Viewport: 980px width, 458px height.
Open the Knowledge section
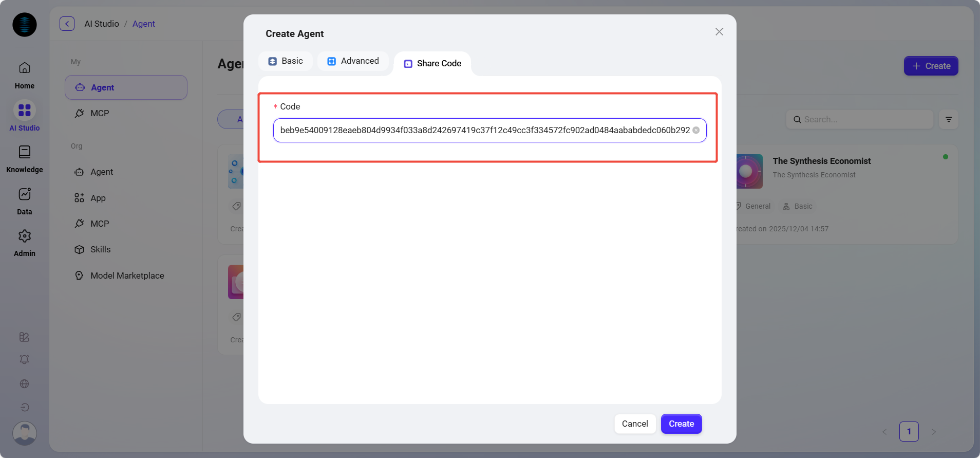tap(25, 159)
